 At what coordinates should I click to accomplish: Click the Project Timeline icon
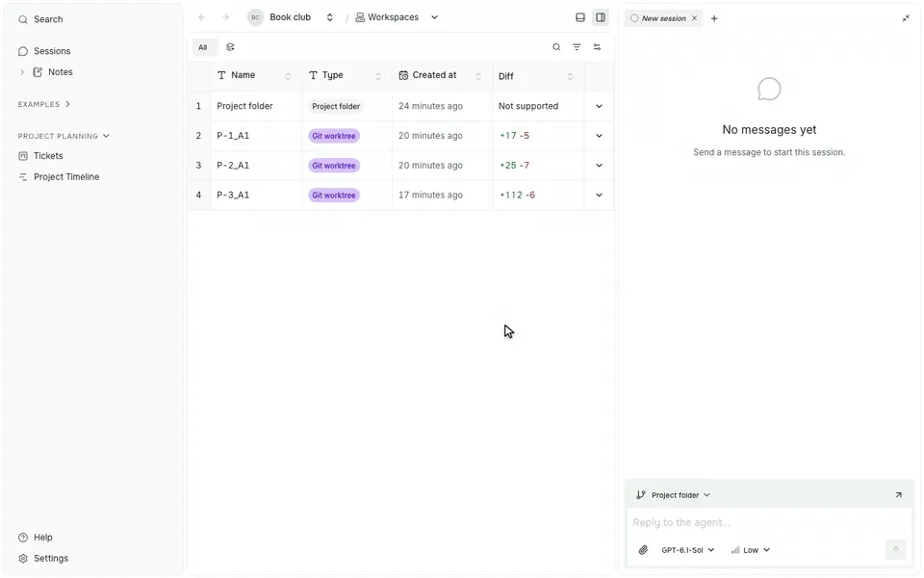(x=23, y=177)
